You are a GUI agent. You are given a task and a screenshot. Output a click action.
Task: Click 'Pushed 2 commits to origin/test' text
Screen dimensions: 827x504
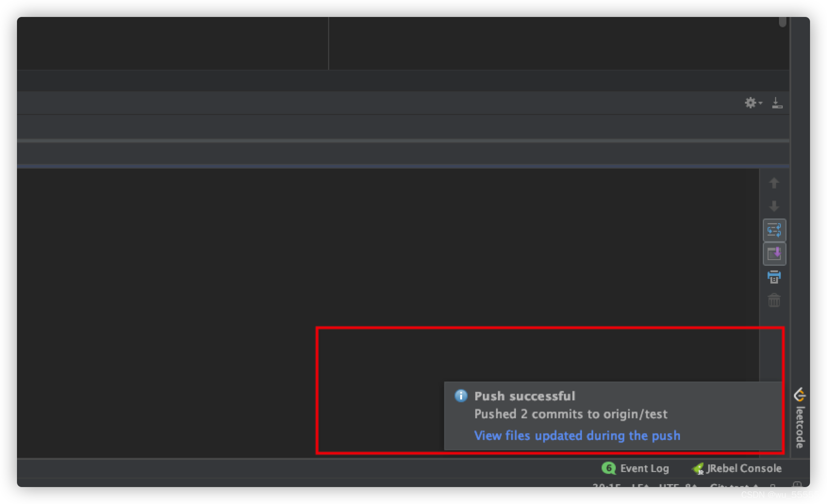[x=571, y=414]
